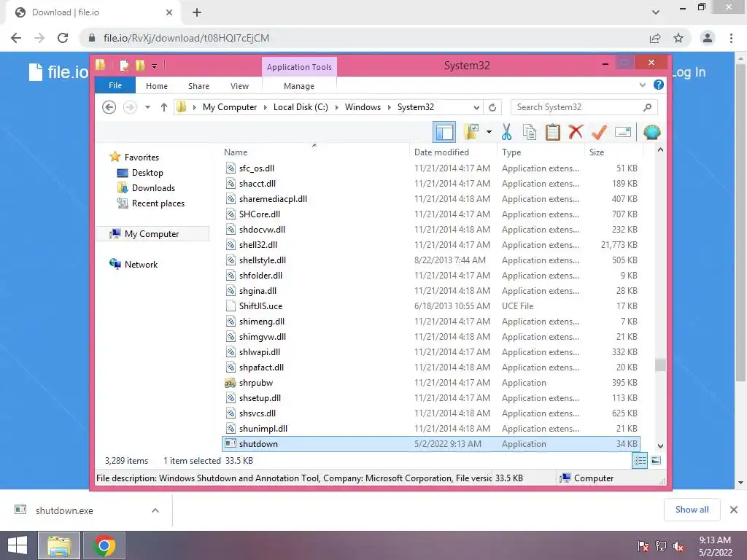Image resolution: width=747 pixels, height=560 pixels.
Task: Switch to the Share ribbon tab
Action: (198, 86)
